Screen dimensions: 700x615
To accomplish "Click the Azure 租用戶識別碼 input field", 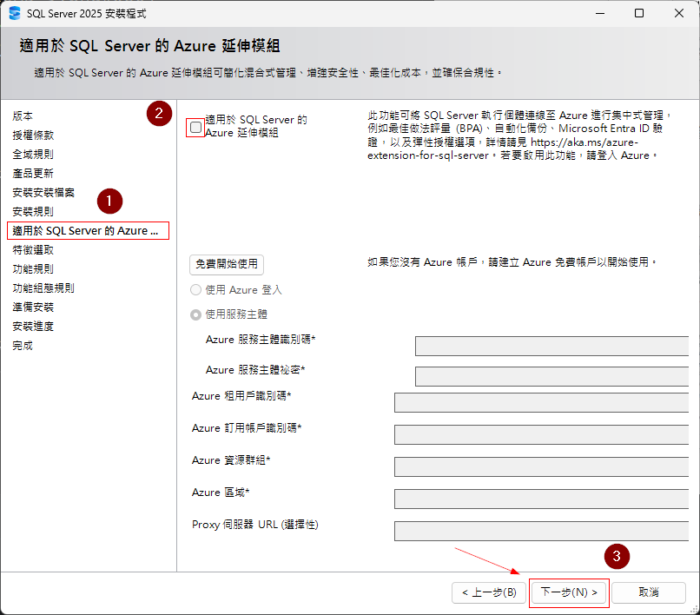I will pyautogui.click(x=542, y=403).
